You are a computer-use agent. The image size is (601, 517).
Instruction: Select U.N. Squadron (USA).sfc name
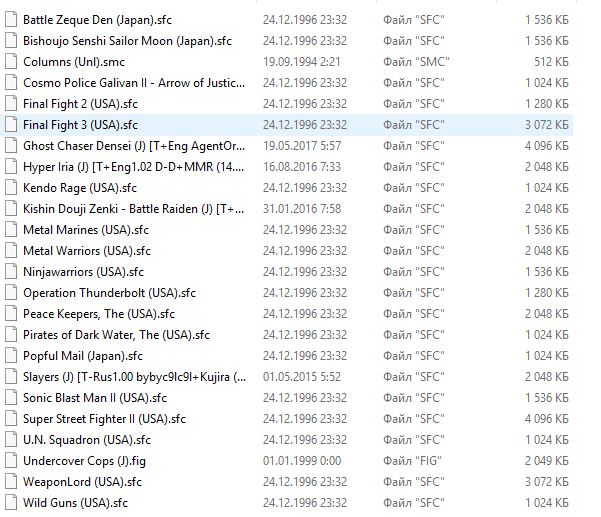(87, 440)
